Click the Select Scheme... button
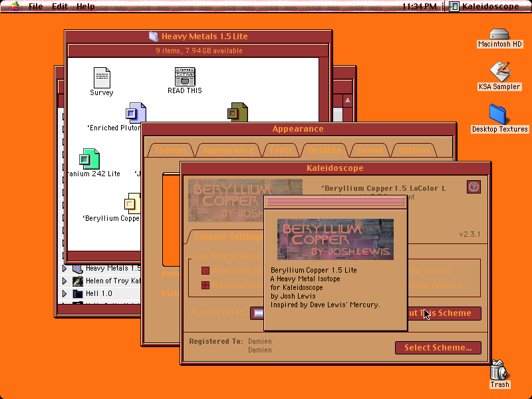This screenshot has width=532, height=399. [438, 348]
